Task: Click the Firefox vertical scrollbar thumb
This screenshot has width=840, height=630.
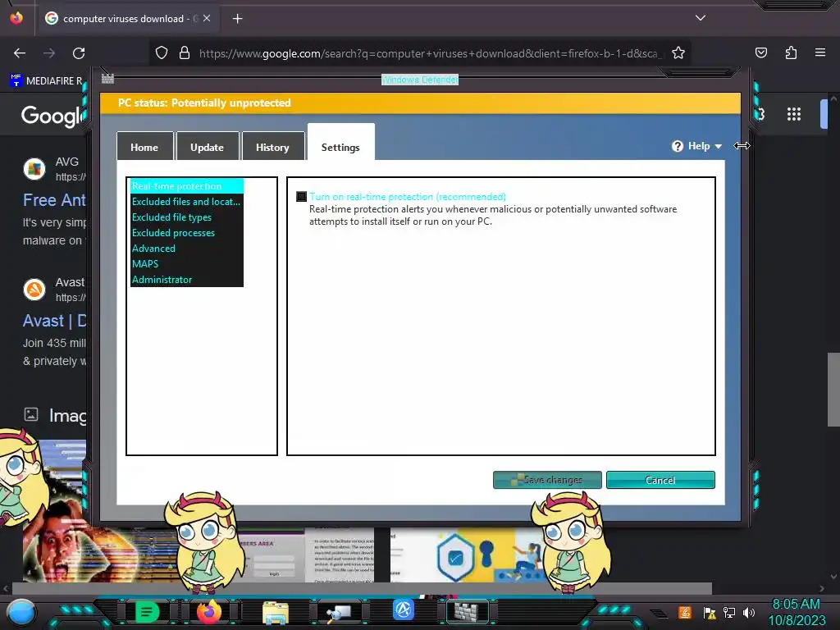Action: (x=833, y=388)
